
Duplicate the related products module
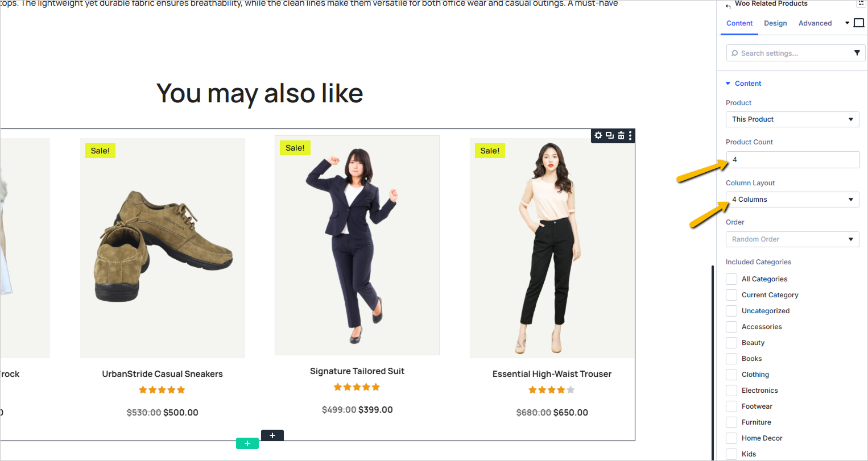(x=610, y=135)
